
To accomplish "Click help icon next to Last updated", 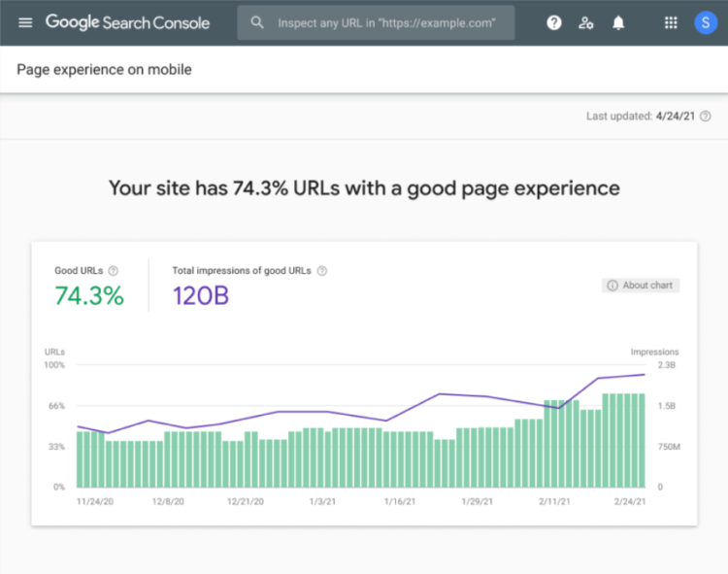I will 706,117.
